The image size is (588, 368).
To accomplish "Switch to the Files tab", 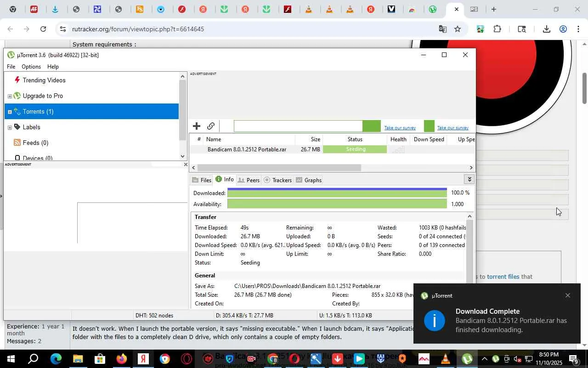I will pos(202,180).
